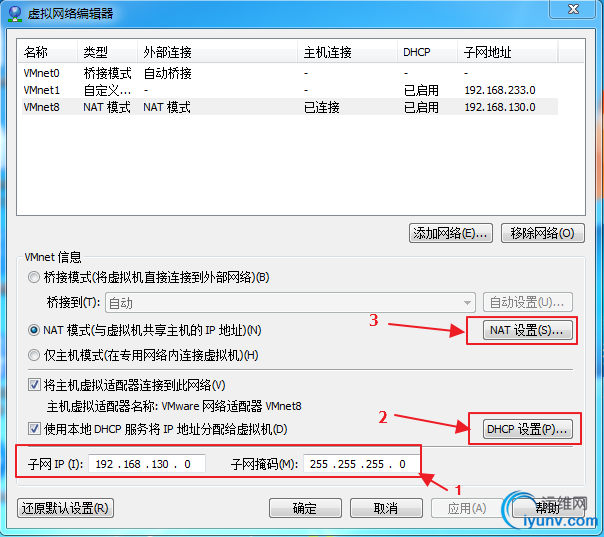Toggle 使用本地 DHCP 服务 checkbox
The image size is (604, 537).
tap(34, 429)
